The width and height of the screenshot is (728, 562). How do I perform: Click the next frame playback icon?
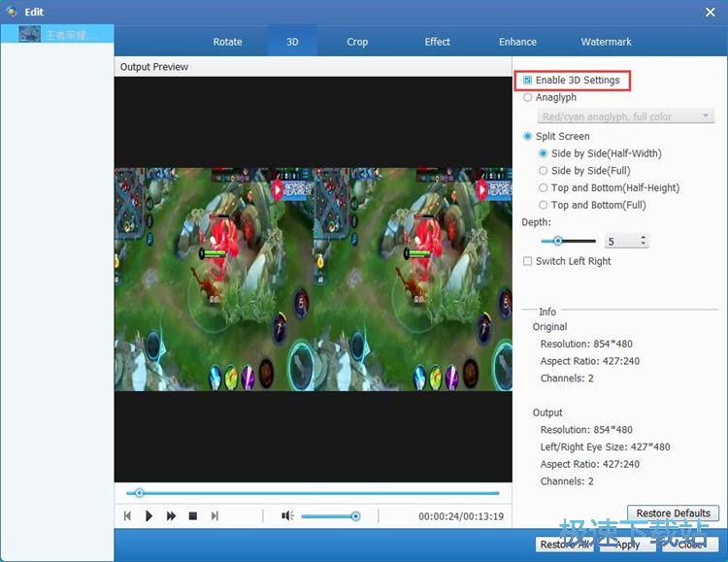click(x=215, y=516)
